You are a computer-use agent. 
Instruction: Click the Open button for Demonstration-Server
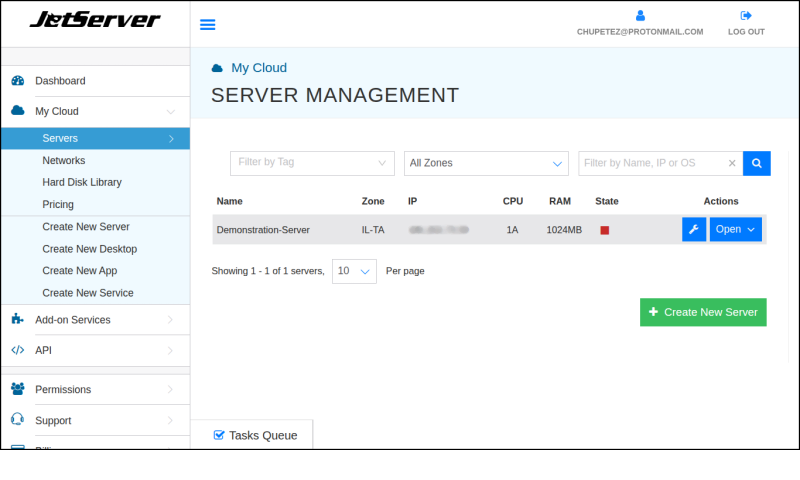(736, 230)
